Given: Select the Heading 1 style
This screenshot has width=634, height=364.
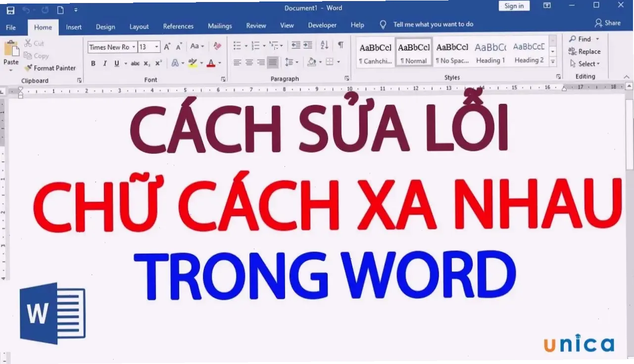Looking at the screenshot, I should [x=490, y=52].
